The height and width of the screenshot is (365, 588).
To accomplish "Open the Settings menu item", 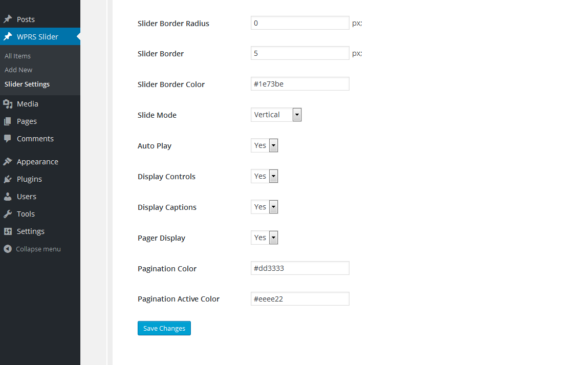I will [30, 231].
